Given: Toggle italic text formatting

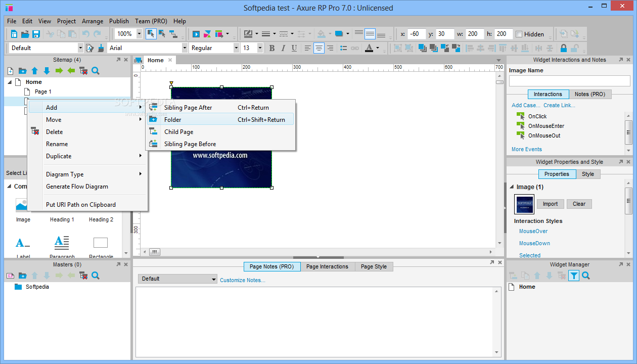Looking at the screenshot, I should (283, 48).
